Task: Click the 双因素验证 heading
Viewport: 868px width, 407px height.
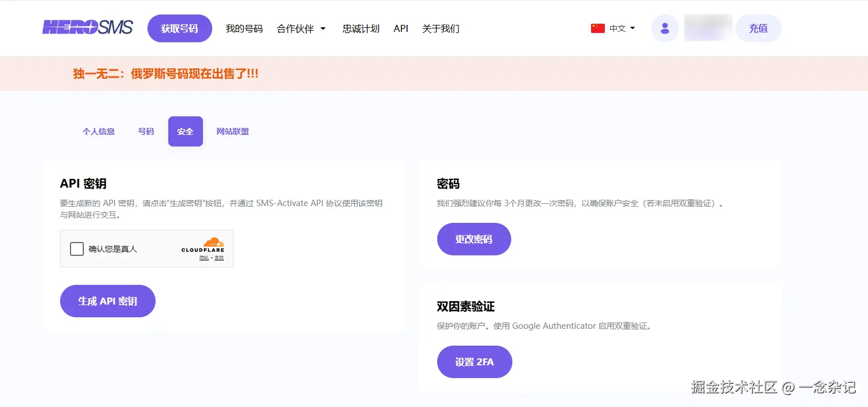Action: (x=466, y=306)
